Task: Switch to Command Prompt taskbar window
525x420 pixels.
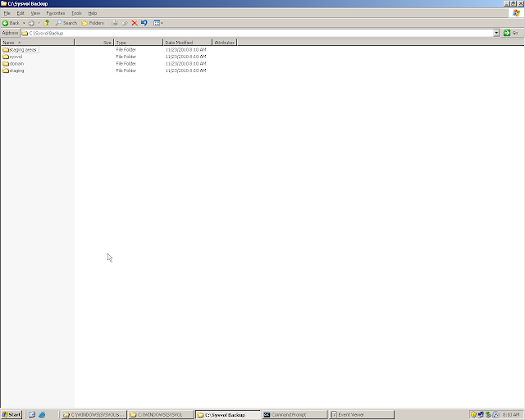Action: click(x=294, y=414)
